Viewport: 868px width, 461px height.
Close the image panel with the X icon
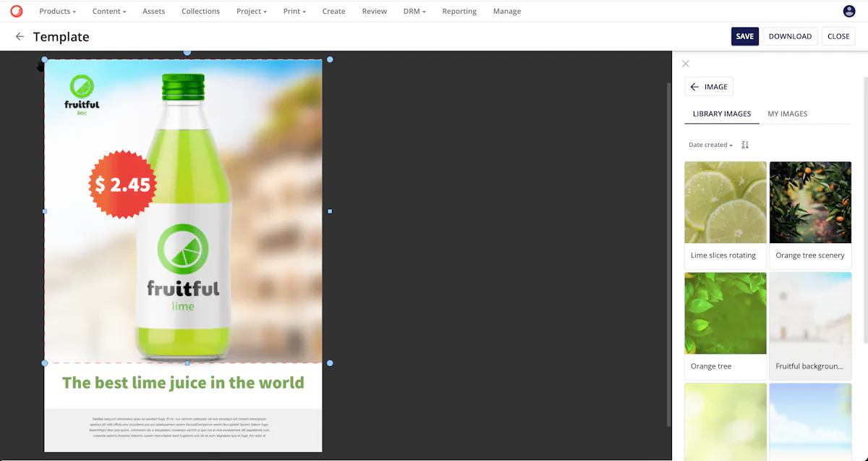pyautogui.click(x=686, y=64)
